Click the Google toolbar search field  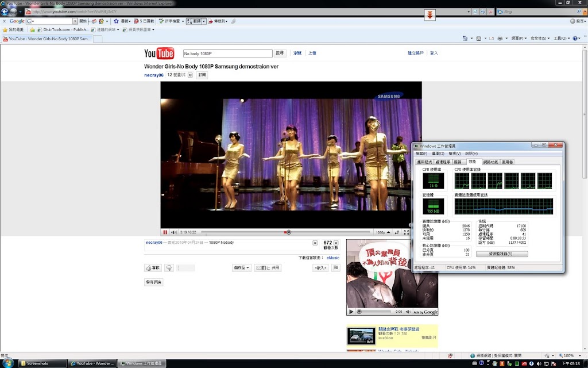(x=52, y=21)
